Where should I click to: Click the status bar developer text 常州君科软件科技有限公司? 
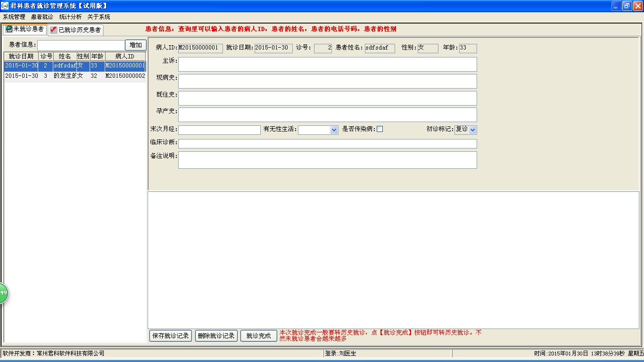point(71,354)
